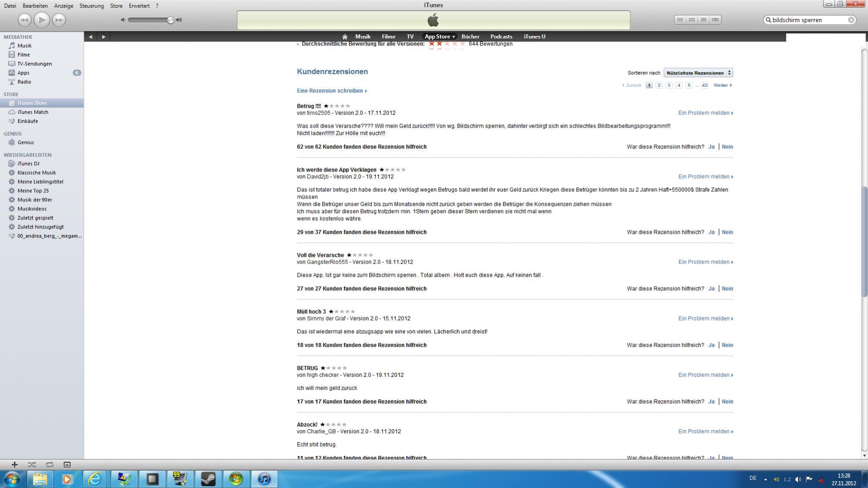Click the page content vertical scrollbar thumb

tap(864, 242)
